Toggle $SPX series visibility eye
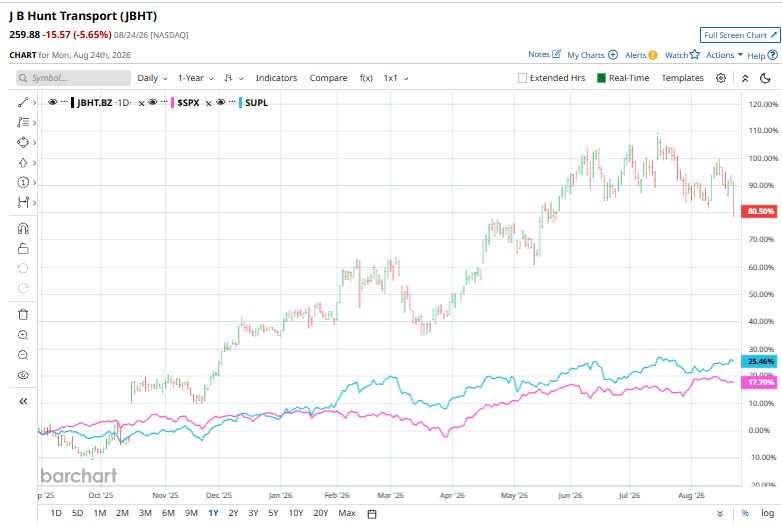The image size is (782, 525). [153, 102]
